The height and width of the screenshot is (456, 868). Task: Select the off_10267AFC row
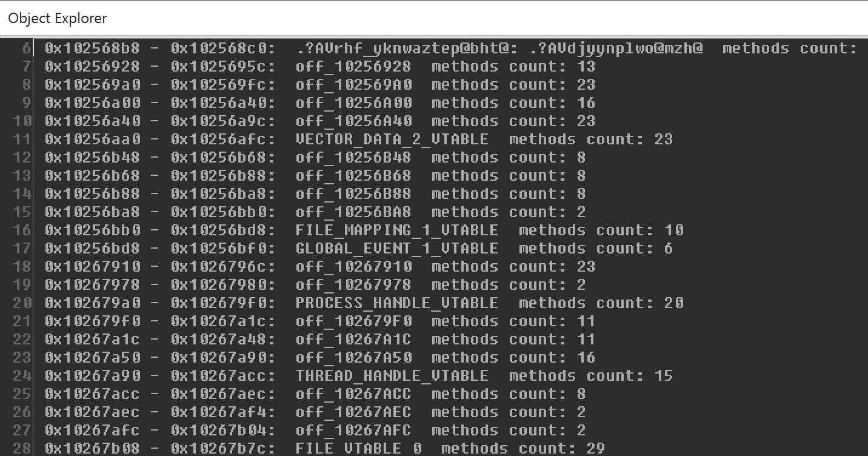click(x=315, y=431)
